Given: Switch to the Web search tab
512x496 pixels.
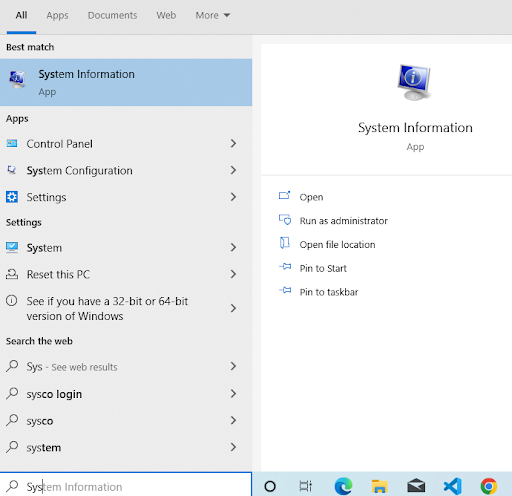Looking at the screenshot, I should click(x=166, y=15).
